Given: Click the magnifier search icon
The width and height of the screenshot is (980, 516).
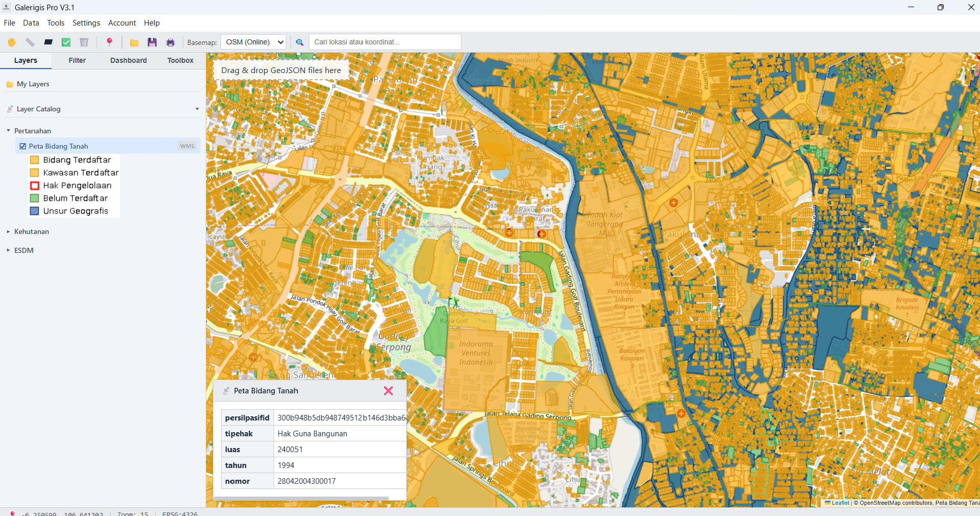Looking at the screenshot, I should 300,42.
